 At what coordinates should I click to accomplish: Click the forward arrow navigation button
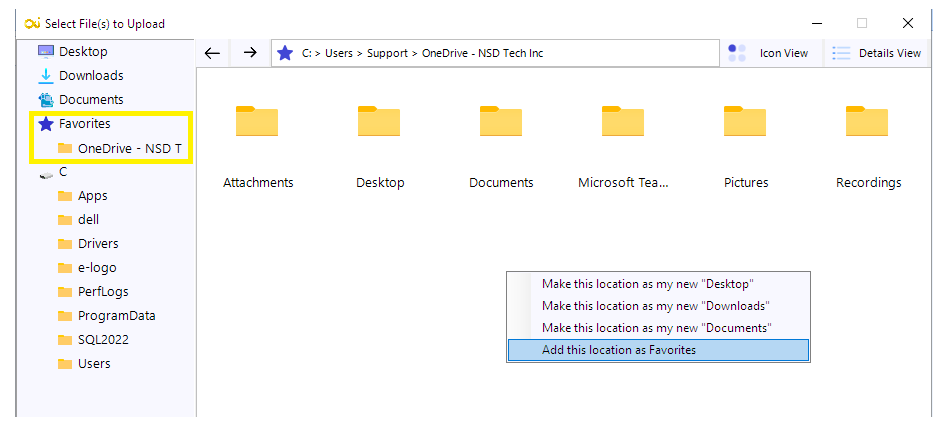point(250,53)
